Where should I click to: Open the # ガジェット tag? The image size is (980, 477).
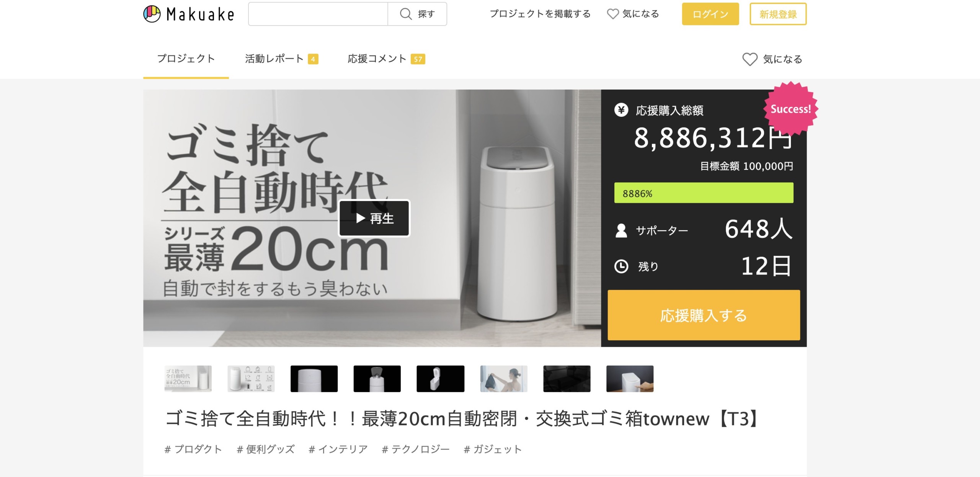[493, 449]
